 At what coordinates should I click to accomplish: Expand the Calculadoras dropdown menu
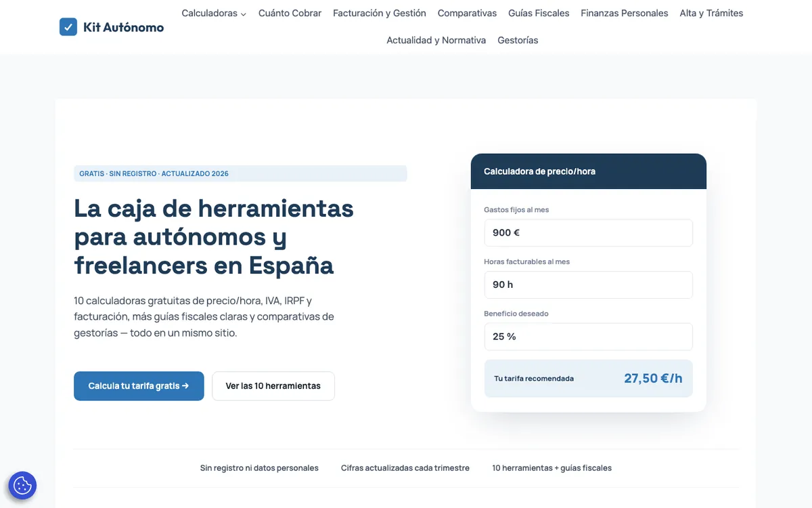(214, 14)
